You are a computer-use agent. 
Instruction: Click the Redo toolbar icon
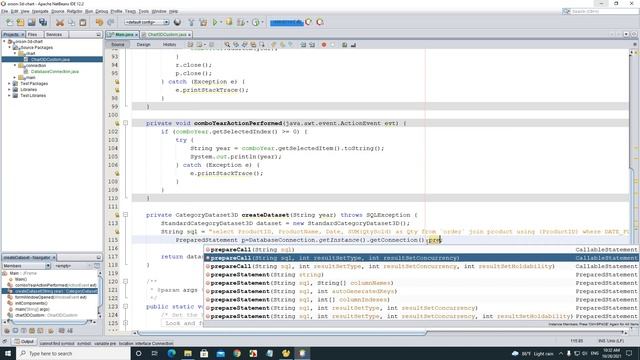(110, 22)
